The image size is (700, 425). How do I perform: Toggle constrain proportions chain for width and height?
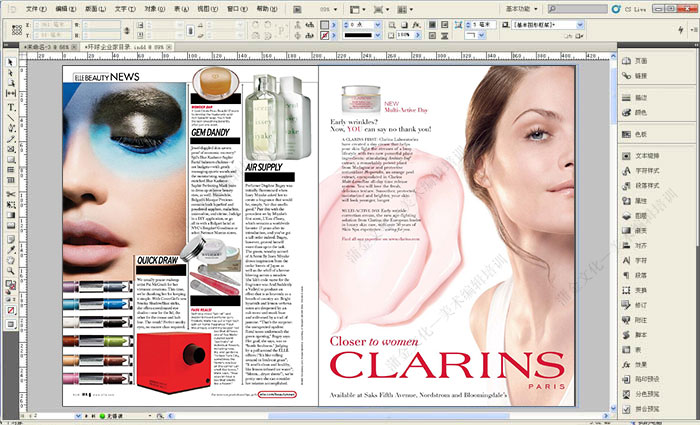point(127,30)
